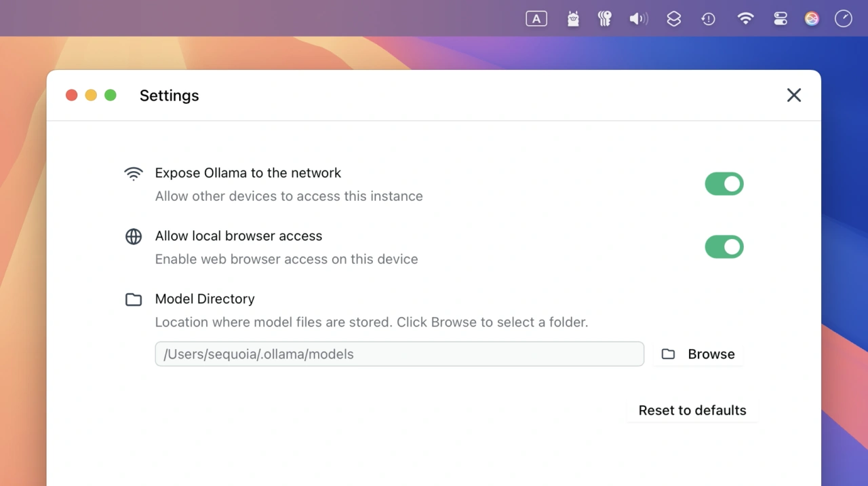The image size is (868, 486).
Task: Open the Keychain keys menu bar icon
Action: click(604, 19)
